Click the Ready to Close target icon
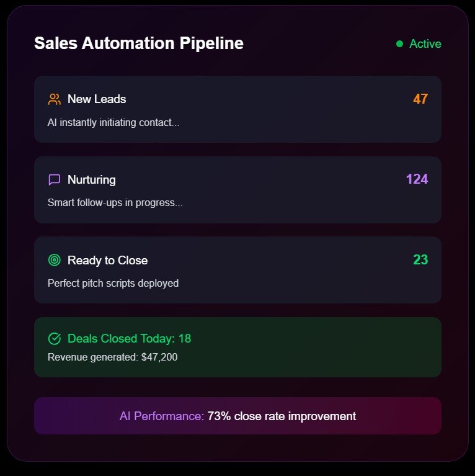The image size is (475, 476). click(54, 261)
